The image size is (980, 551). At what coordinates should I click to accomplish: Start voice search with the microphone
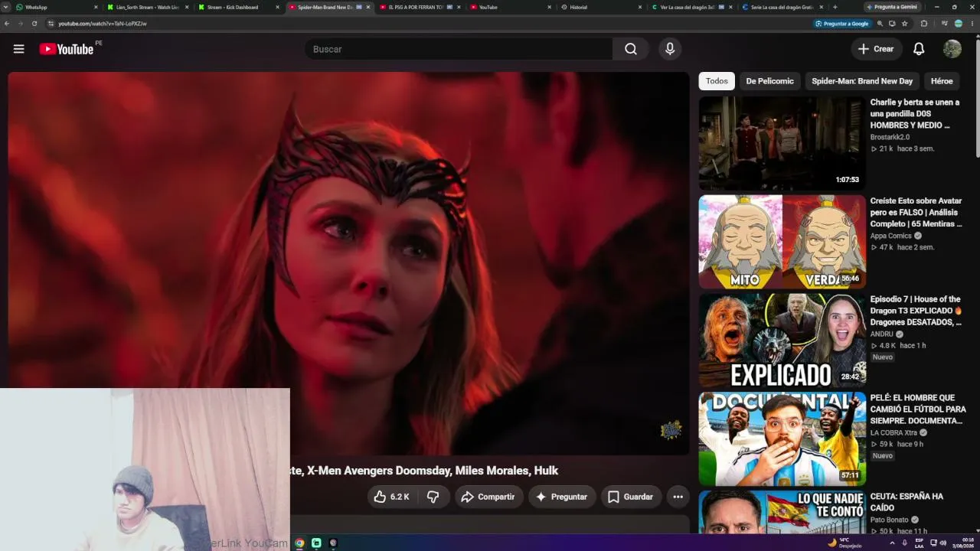click(x=670, y=49)
